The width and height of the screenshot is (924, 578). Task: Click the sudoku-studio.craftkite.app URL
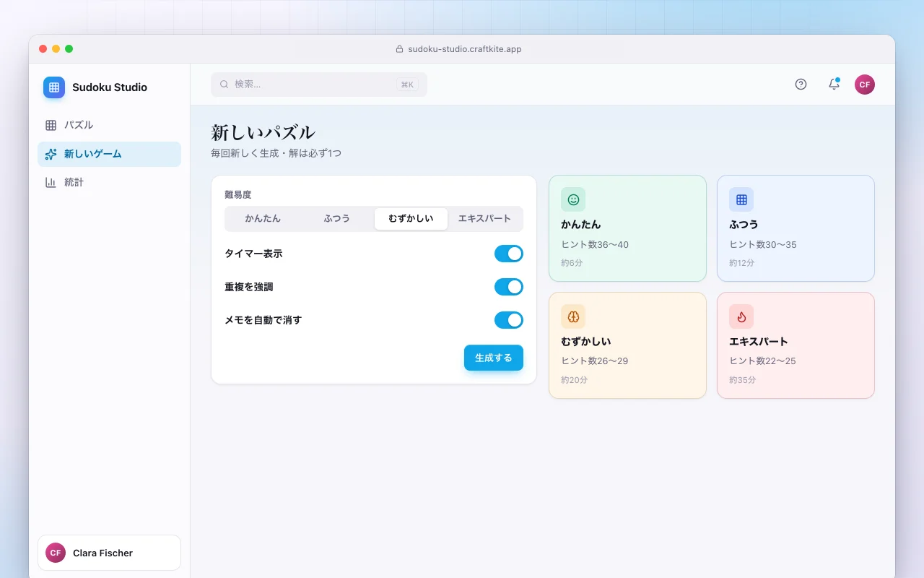pyautogui.click(x=465, y=49)
